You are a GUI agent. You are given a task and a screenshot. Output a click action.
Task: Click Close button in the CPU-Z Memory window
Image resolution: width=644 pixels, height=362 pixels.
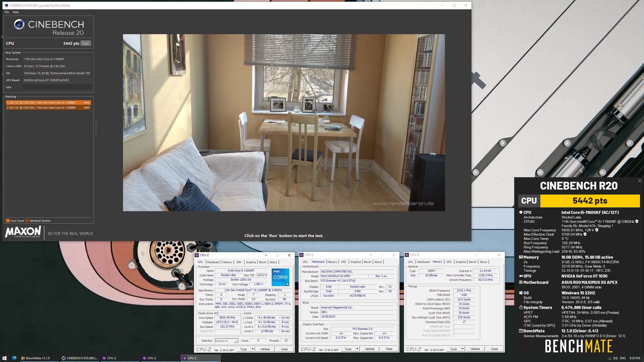point(494,349)
